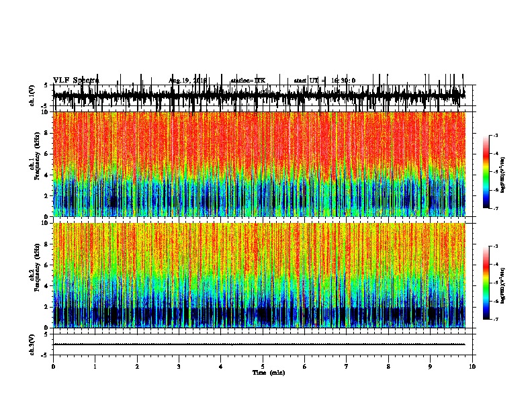Click the time axis tick label '10'
532x411 pixels.
click(472, 367)
